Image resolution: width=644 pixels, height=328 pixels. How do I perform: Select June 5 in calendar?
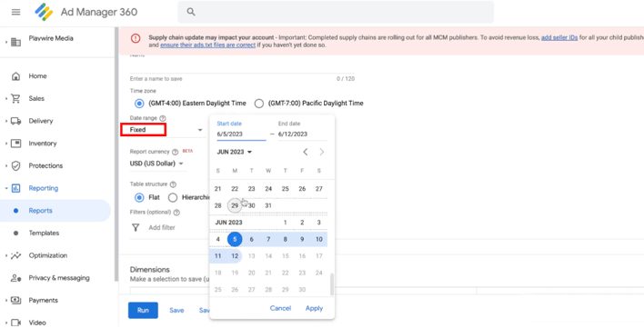click(x=235, y=239)
